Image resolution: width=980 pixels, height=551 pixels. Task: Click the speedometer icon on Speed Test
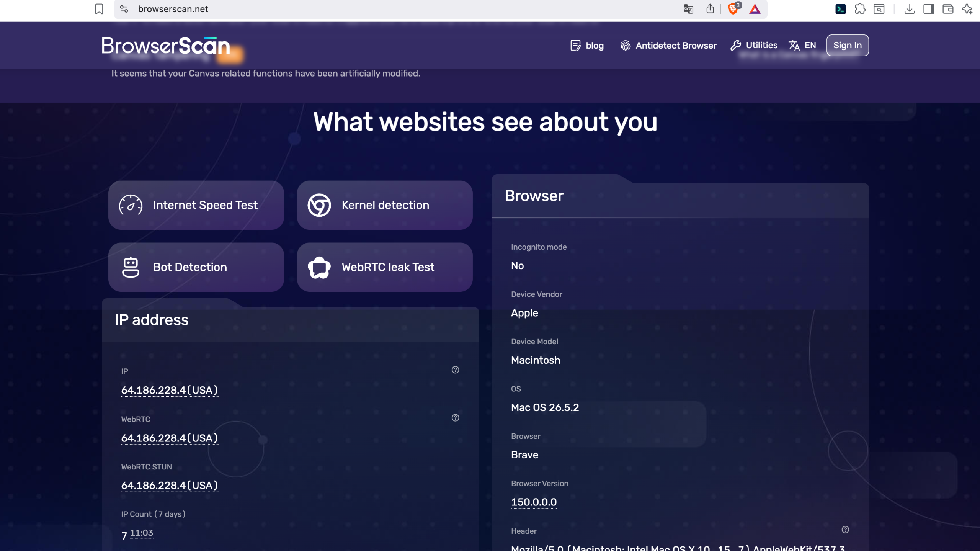pyautogui.click(x=131, y=205)
